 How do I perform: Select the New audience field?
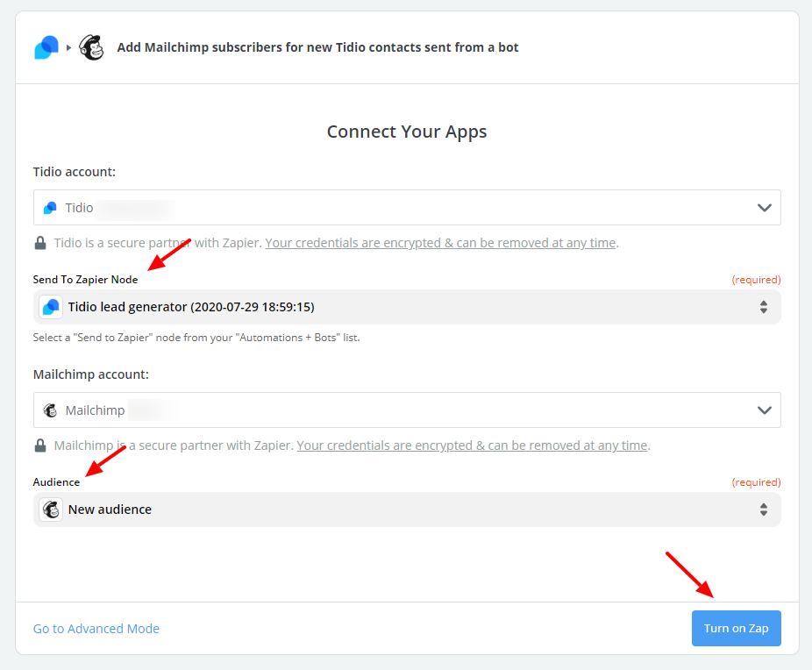tap(407, 510)
